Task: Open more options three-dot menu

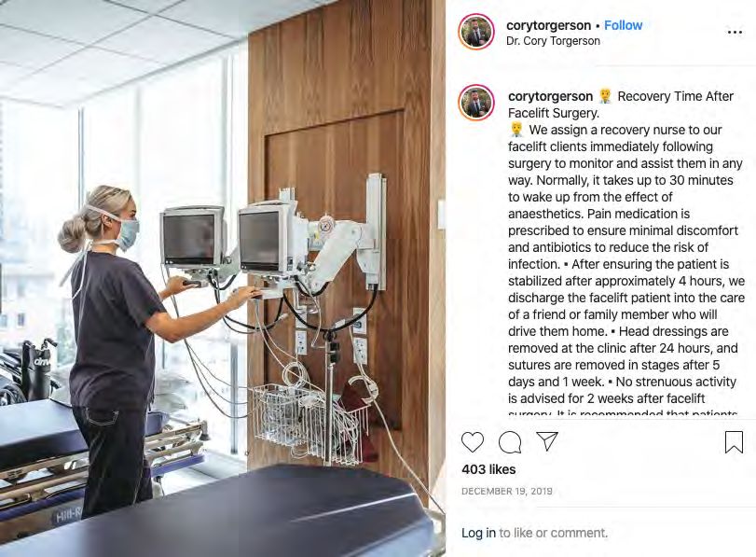Action: (735, 33)
